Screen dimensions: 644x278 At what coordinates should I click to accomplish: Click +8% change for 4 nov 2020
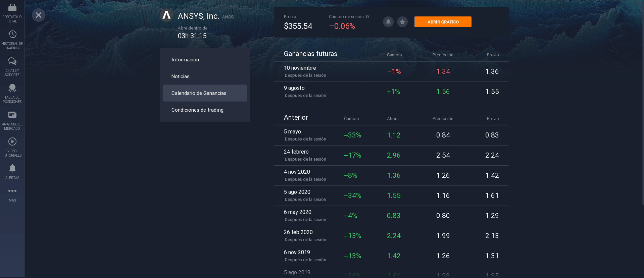pos(350,175)
